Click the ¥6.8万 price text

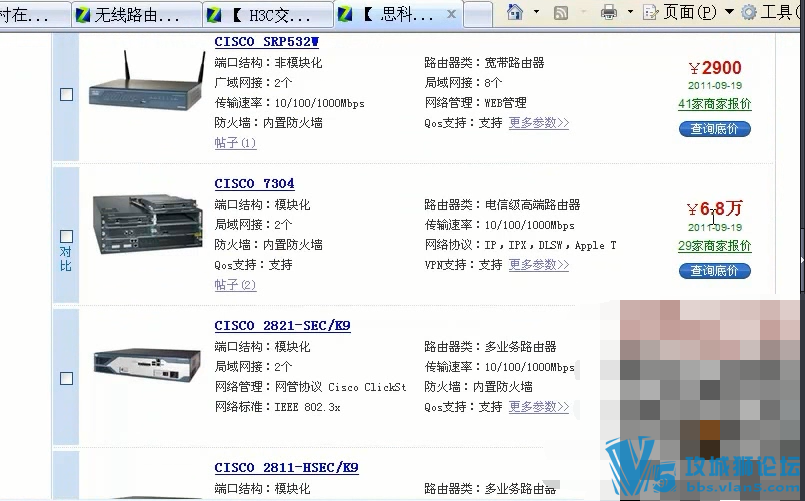pos(715,208)
